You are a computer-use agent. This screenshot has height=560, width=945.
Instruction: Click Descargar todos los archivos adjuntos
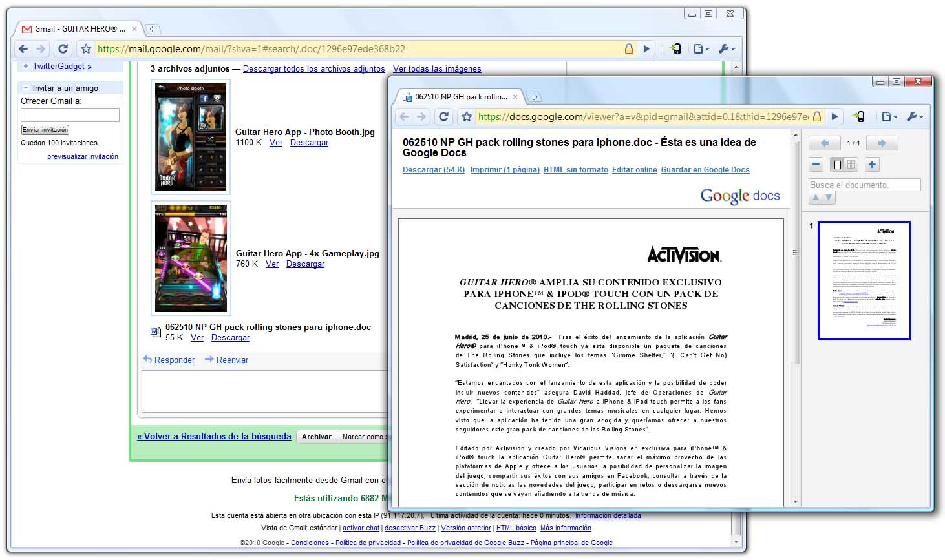(x=313, y=68)
